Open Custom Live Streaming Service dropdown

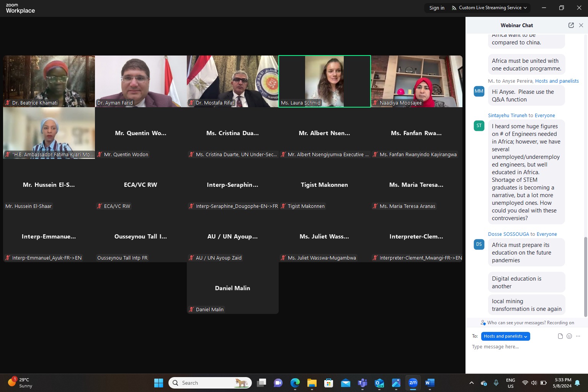click(x=489, y=8)
